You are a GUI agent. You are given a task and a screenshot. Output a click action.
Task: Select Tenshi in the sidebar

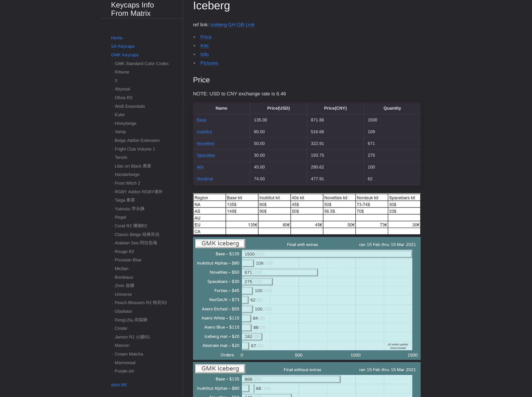click(121, 158)
